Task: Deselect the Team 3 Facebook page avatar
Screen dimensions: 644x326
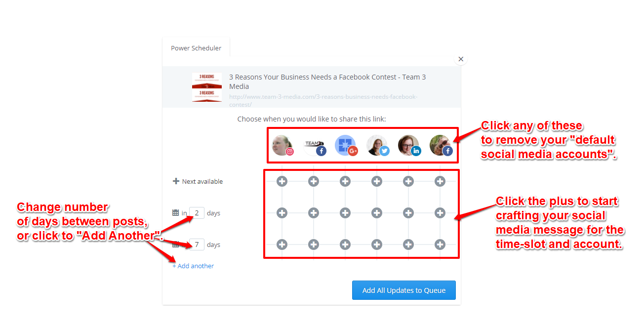Action: click(x=314, y=146)
